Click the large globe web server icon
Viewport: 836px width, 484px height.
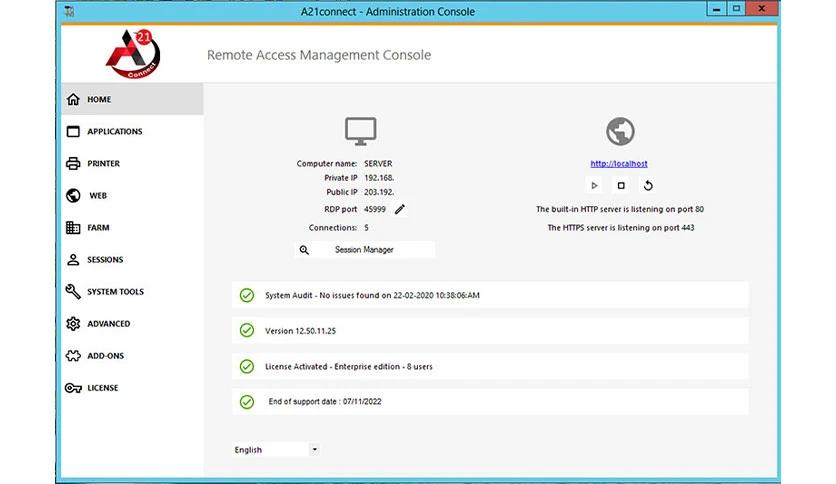[x=620, y=131]
